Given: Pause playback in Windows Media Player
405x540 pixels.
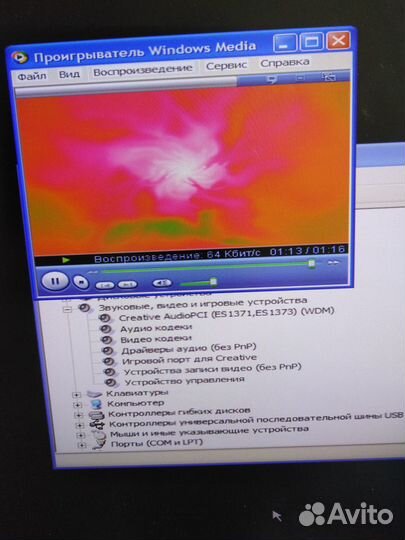Looking at the screenshot, I should [x=55, y=281].
